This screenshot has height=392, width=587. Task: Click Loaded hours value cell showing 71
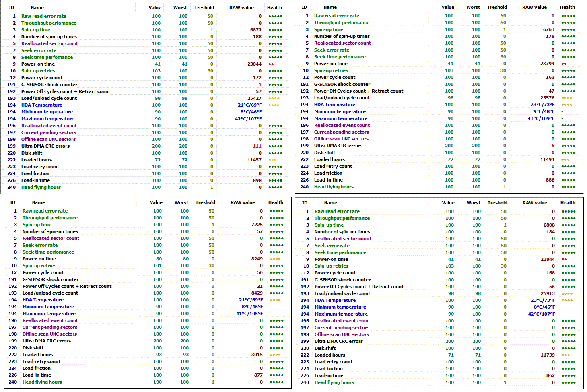click(451, 355)
